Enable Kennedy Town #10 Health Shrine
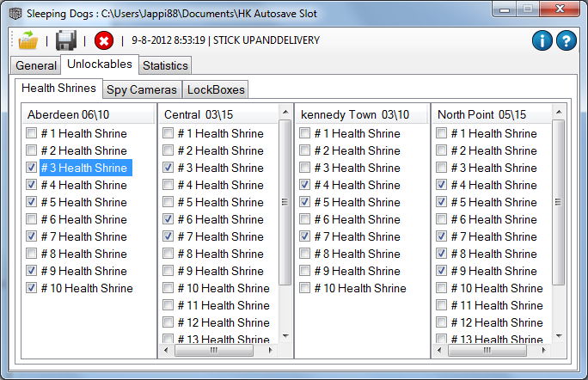 coord(305,288)
